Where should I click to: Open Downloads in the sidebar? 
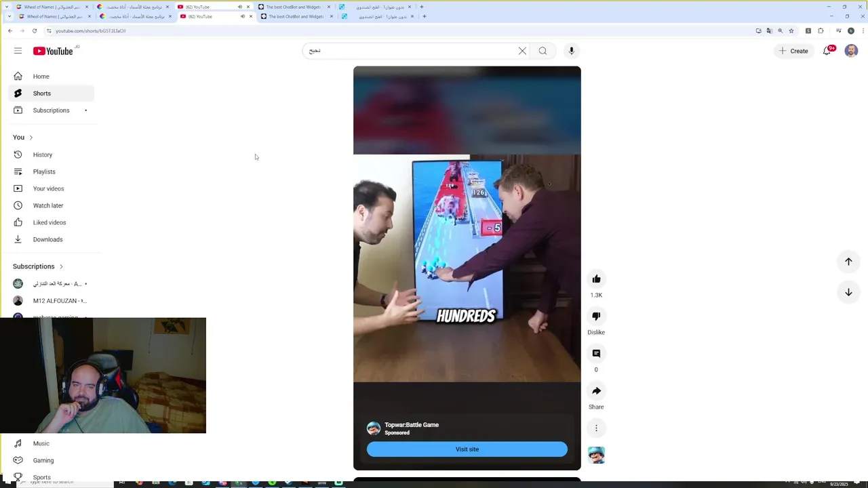[x=51, y=239]
